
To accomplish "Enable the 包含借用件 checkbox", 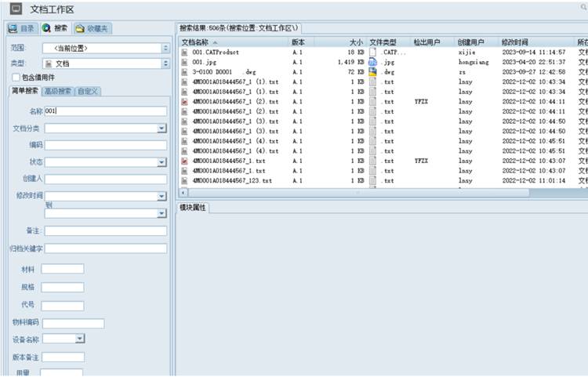I will point(16,78).
